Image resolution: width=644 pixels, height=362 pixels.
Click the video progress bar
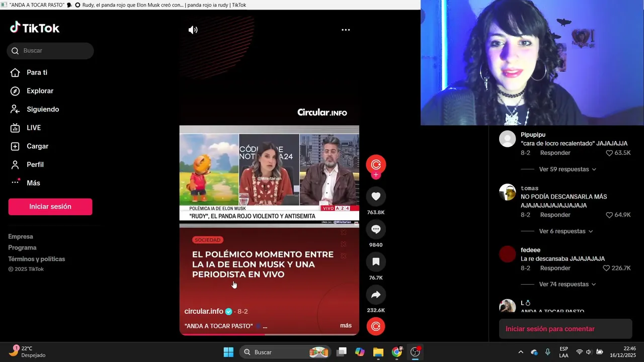pyautogui.click(x=269, y=334)
